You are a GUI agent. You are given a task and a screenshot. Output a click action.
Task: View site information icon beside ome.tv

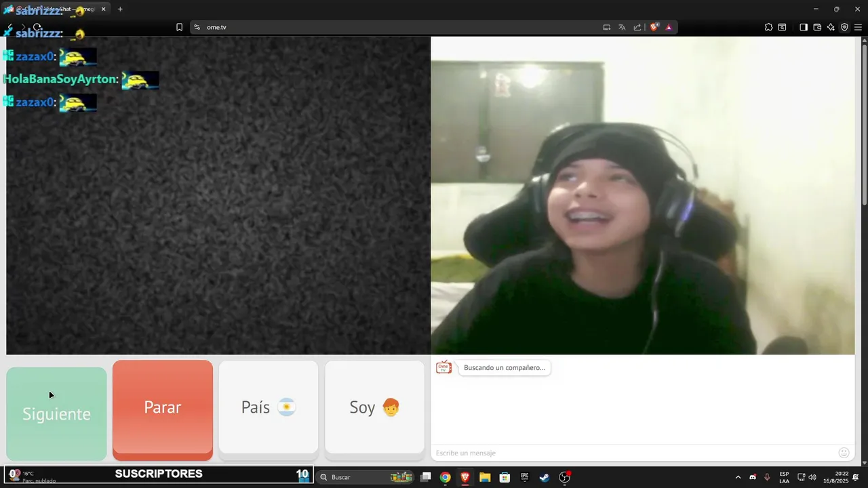pos(197,27)
